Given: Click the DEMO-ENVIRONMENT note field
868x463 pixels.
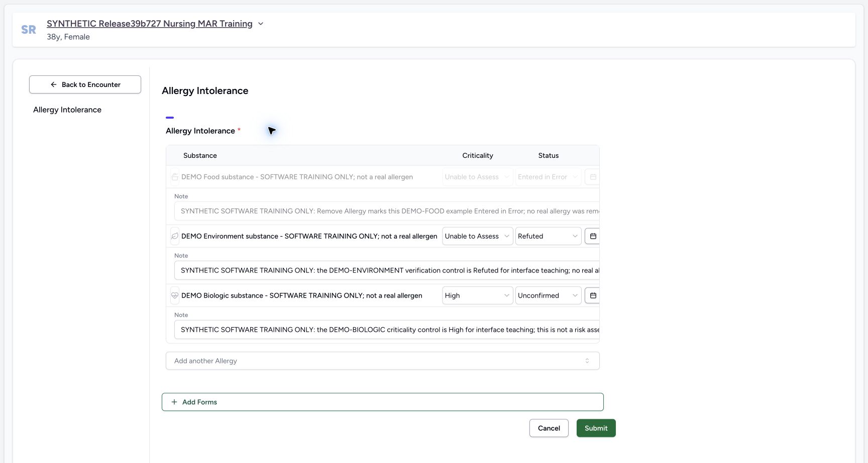Looking at the screenshot, I should click(x=387, y=270).
